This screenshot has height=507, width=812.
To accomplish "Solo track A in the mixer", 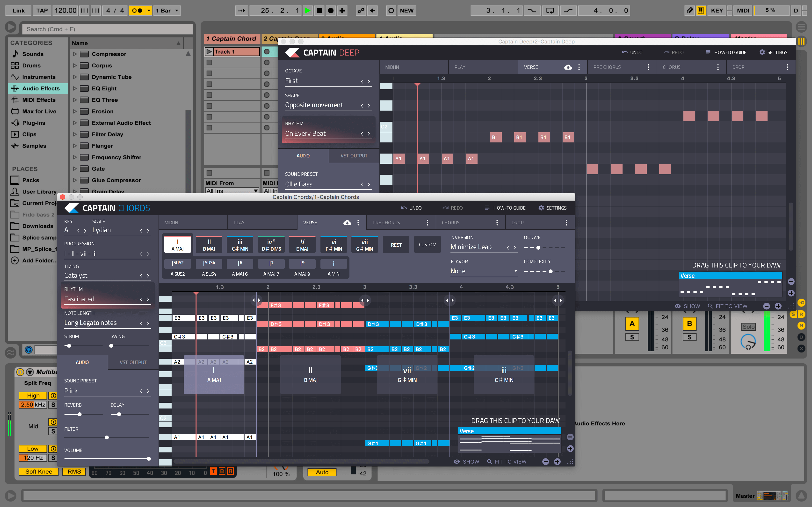I will coord(632,337).
